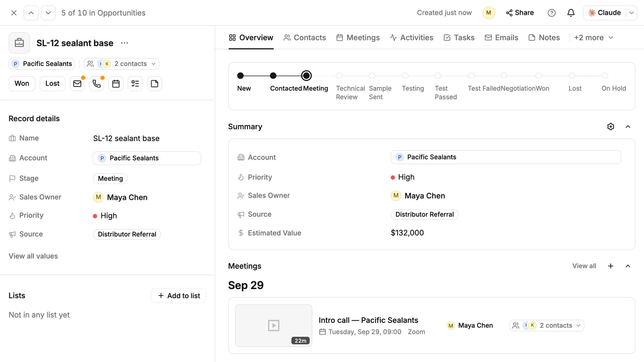Image resolution: width=644 pixels, height=362 pixels.
Task: Open the Pacific Sealants chip under title
Action: (x=42, y=64)
